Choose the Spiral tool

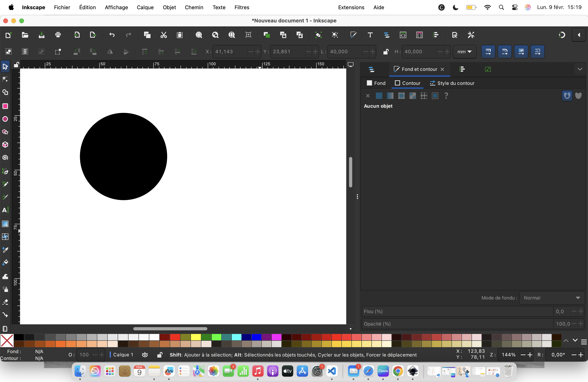point(5,158)
